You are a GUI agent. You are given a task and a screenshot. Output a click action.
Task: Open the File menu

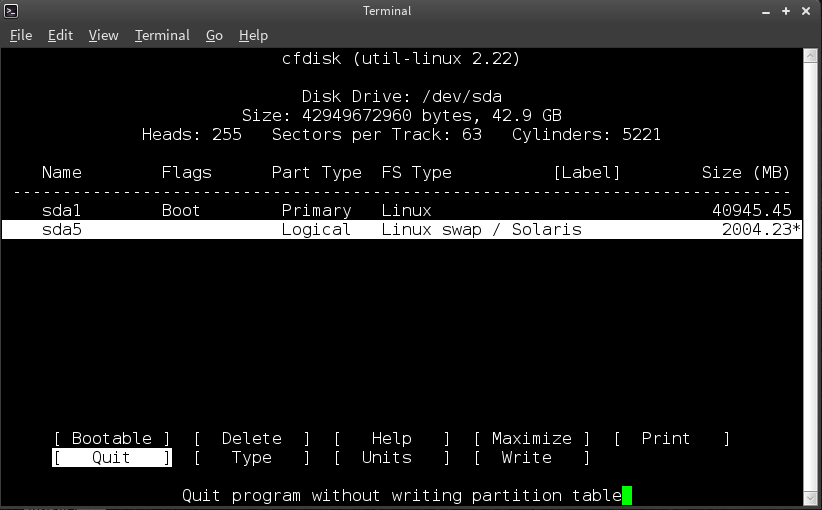click(x=21, y=35)
